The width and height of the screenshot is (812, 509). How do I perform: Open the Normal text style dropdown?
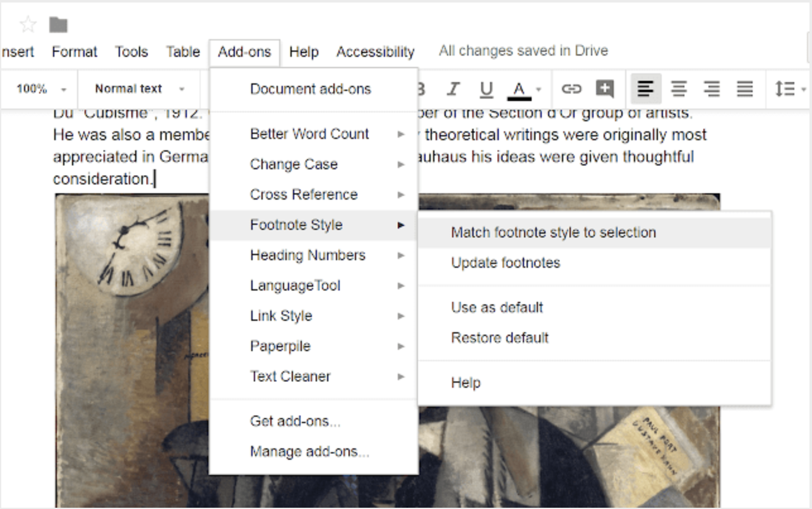139,89
